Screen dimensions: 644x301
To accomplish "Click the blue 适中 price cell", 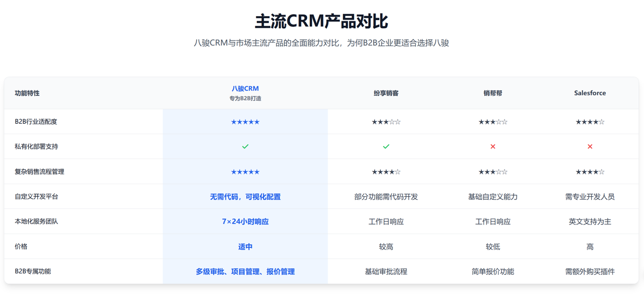I will click(245, 247).
